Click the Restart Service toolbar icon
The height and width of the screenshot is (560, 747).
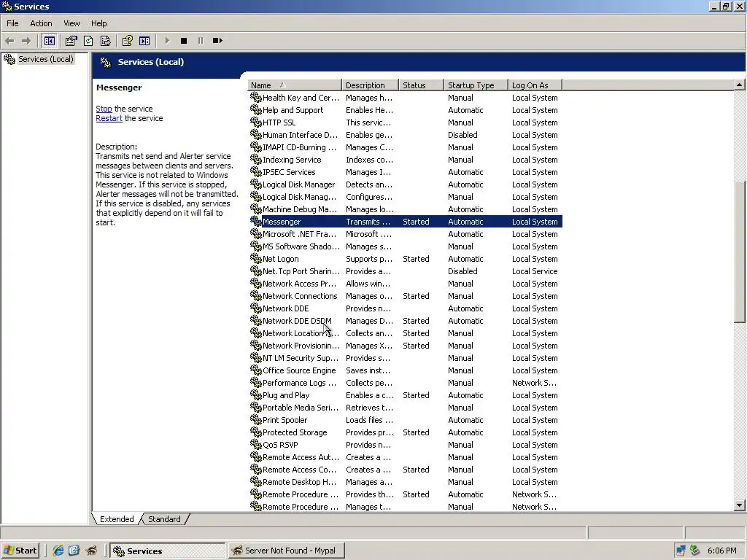coord(217,41)
